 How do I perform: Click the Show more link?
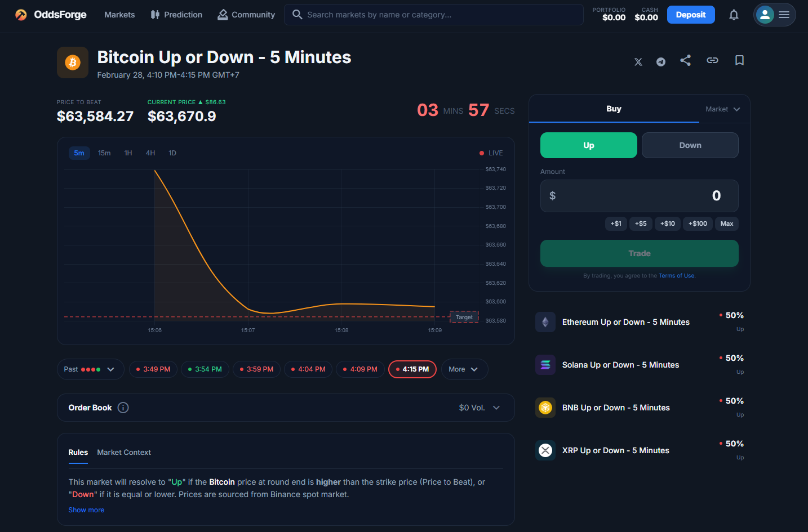click(86, 510)
